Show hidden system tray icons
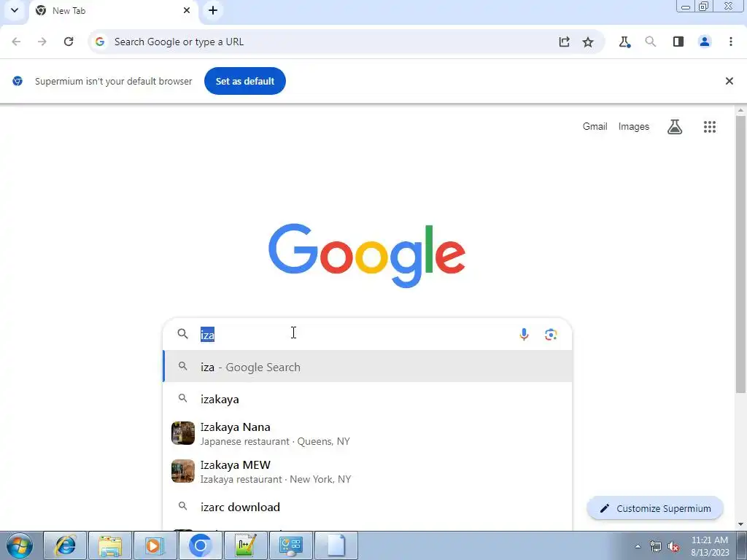The image size is (747, 560). pos(638,546)
